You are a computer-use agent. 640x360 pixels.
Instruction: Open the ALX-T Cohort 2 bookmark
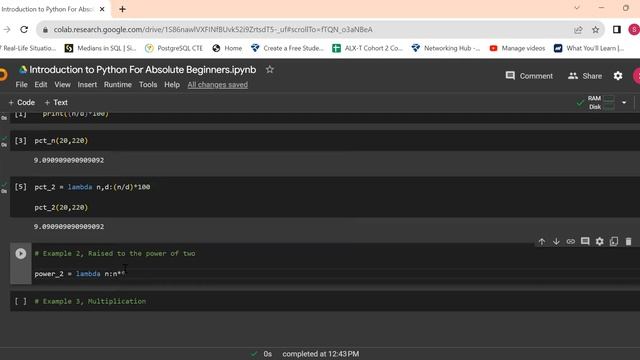click(x=367, y=48)
